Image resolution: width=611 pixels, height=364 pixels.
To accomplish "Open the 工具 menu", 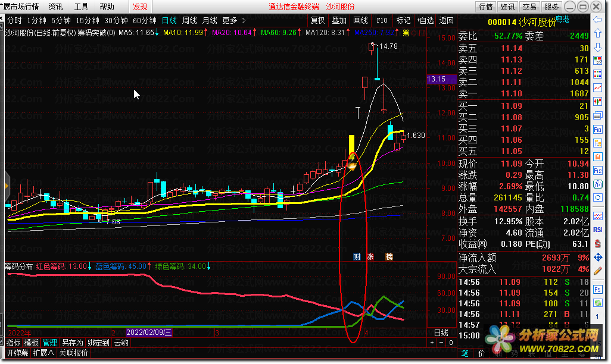I will tap(82, 7).
